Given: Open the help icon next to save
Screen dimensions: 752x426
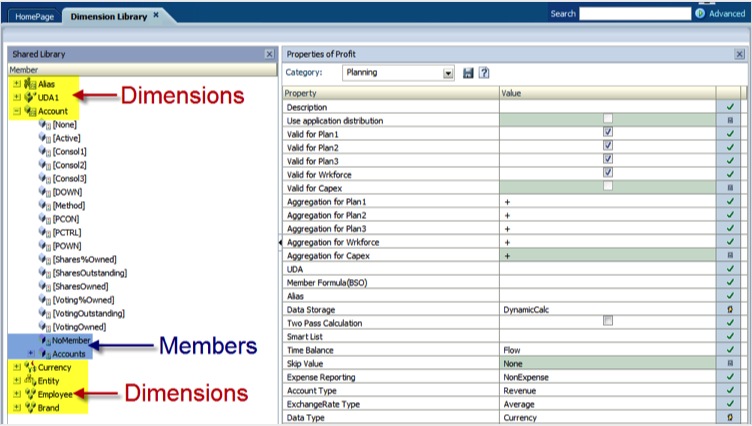Looking at the screenshot, I should 484,73.
